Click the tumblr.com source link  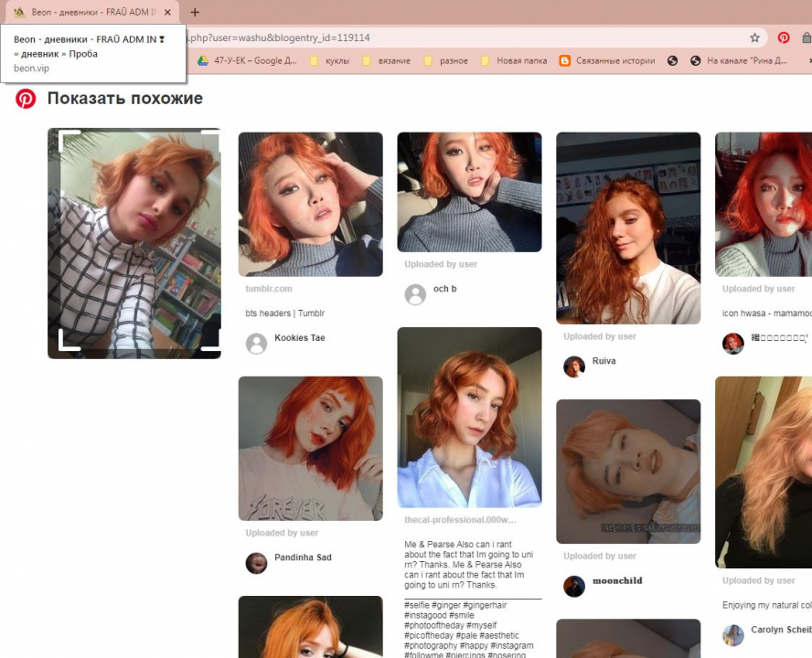click(269, 289)
